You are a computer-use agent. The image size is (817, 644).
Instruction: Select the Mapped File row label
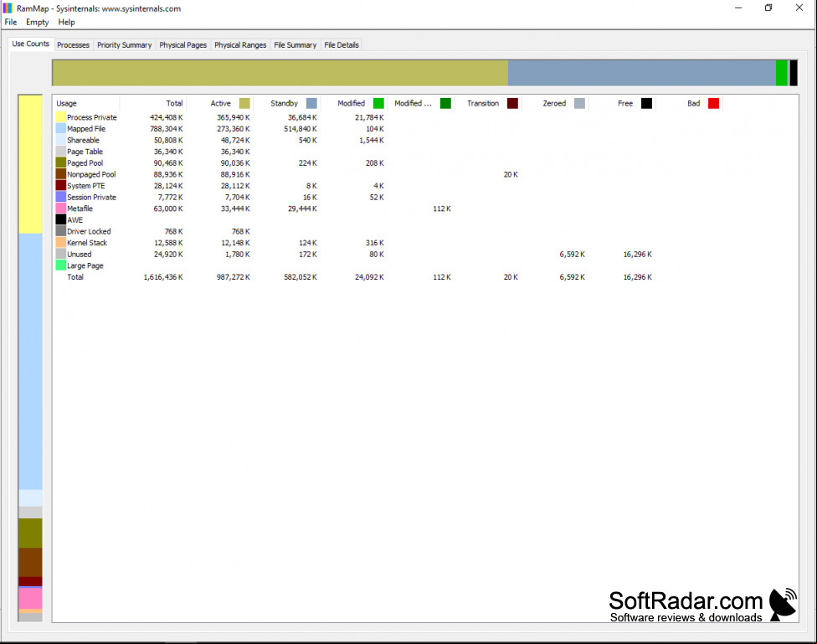86,129
